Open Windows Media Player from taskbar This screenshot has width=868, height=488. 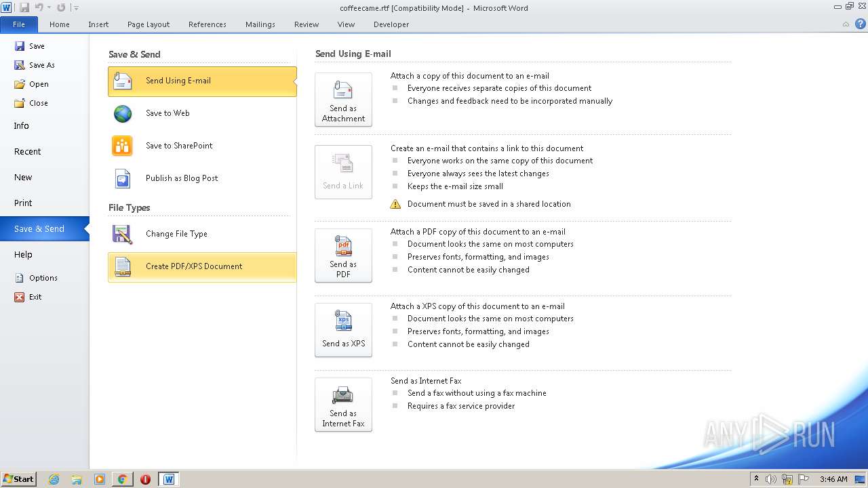coord(100,479)
